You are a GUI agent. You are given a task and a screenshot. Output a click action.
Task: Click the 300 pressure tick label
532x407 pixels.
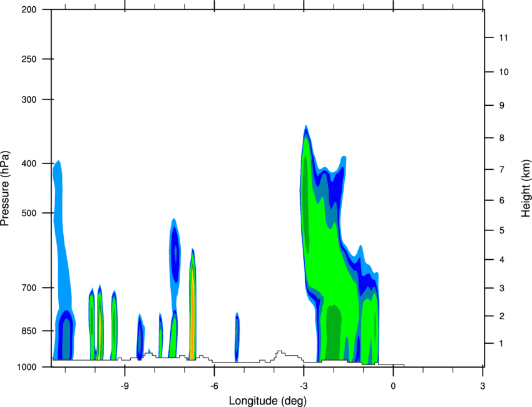(x=29, y=100)
